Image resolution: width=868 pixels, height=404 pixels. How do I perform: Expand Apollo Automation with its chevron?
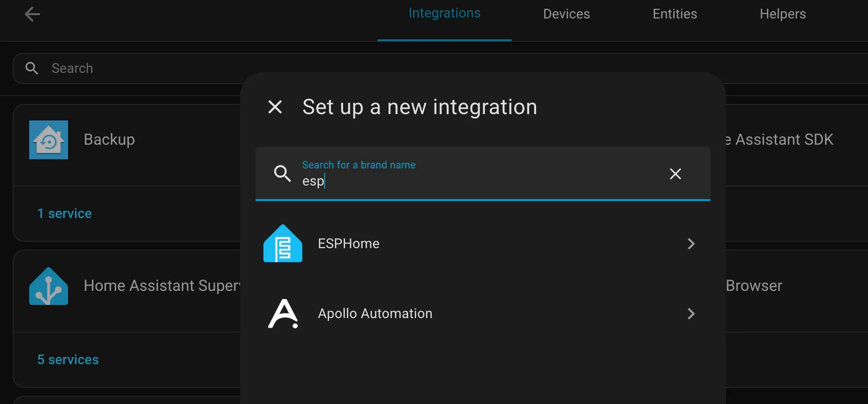click(691, 314)
